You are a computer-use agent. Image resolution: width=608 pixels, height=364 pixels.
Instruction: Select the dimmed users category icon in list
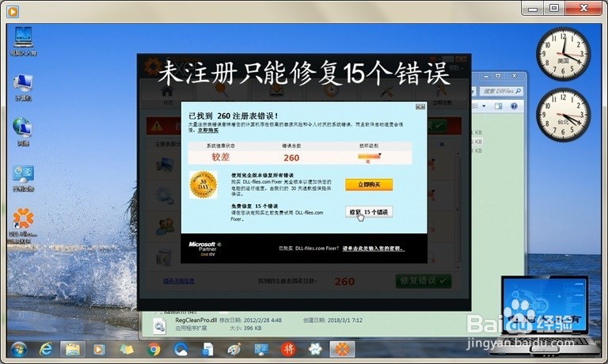pyautogui.click(x=165, y=227)
